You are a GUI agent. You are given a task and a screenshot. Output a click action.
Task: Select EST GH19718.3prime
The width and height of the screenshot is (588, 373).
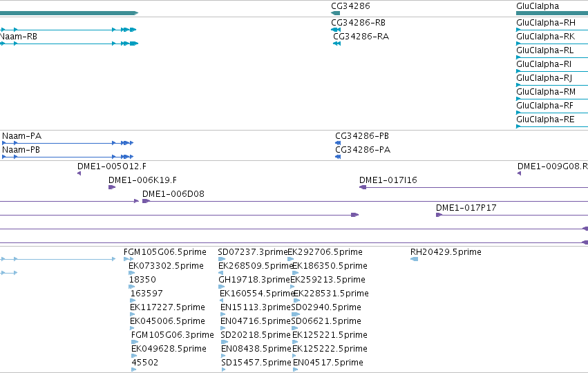tap(254, 280)
